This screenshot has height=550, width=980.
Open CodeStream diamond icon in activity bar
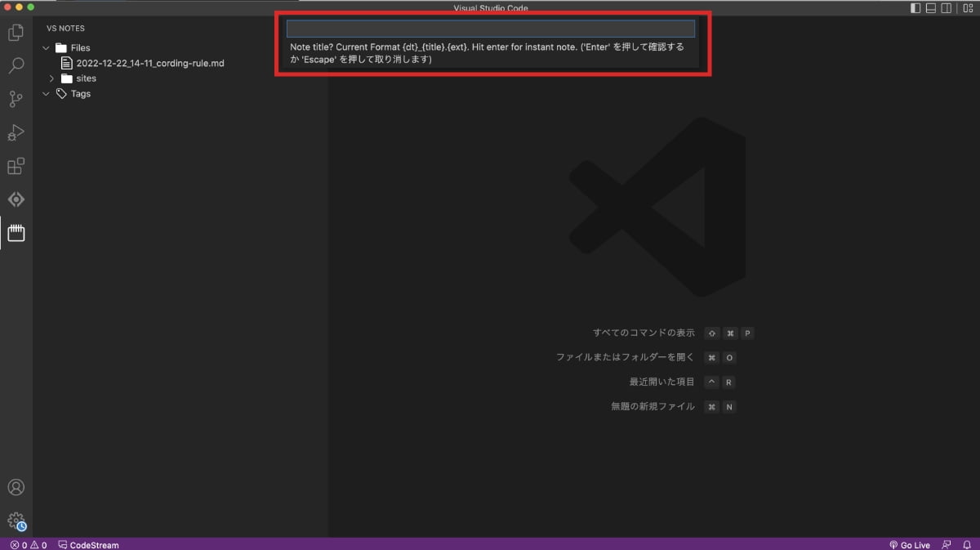coord(16,199)
